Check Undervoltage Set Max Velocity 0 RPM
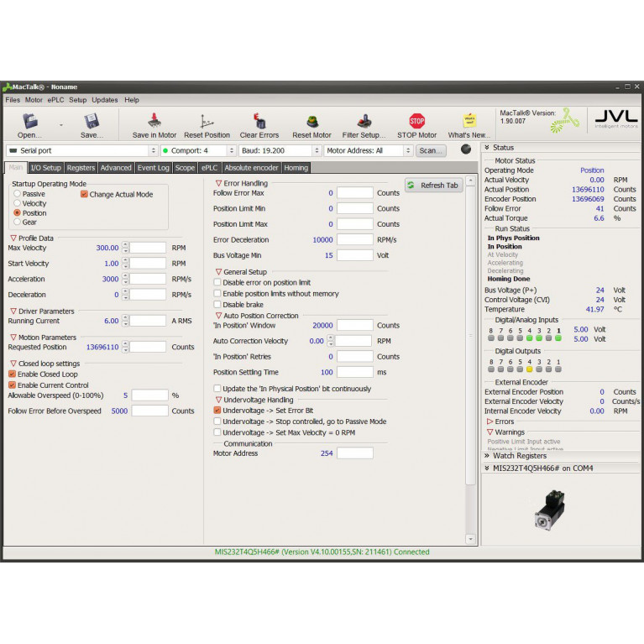This screenshot has height=644, width=644. click(217, 432)
